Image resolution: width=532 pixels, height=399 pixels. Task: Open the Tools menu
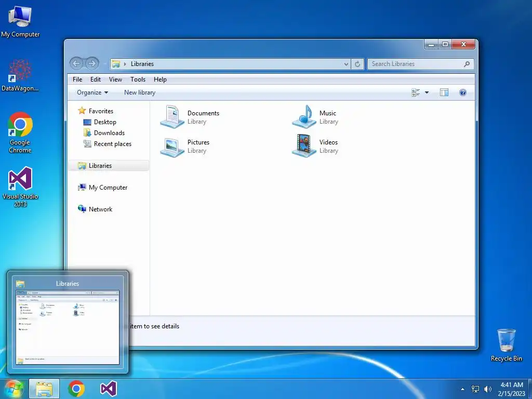pyautogui.click(x=138, y=79)
